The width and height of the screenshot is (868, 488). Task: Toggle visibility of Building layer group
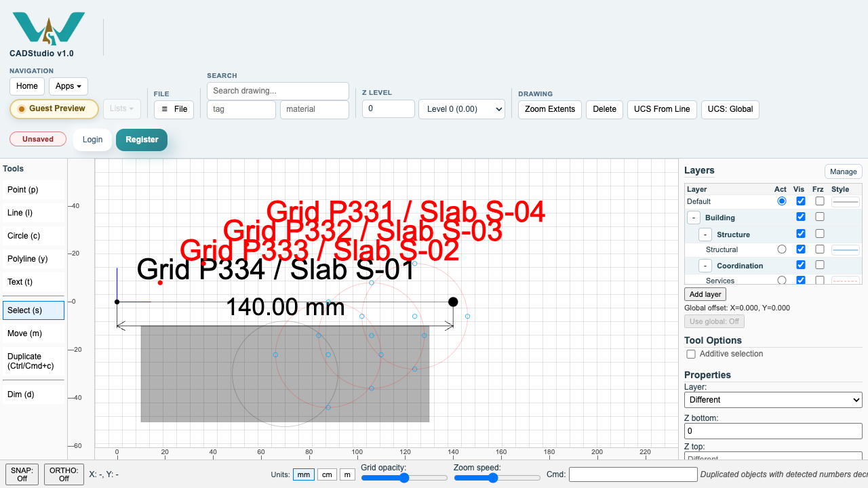pyautogui.click(x=801, y=217)
